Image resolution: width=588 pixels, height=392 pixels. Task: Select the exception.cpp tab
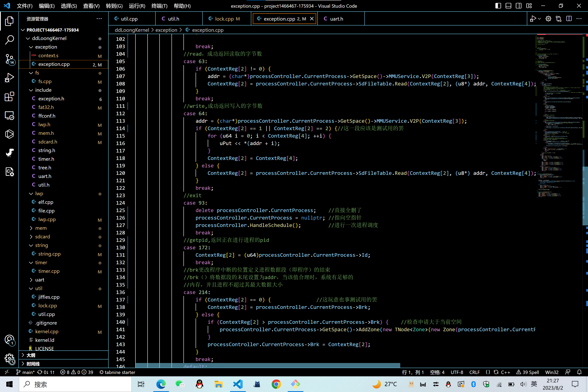[282, 19]
